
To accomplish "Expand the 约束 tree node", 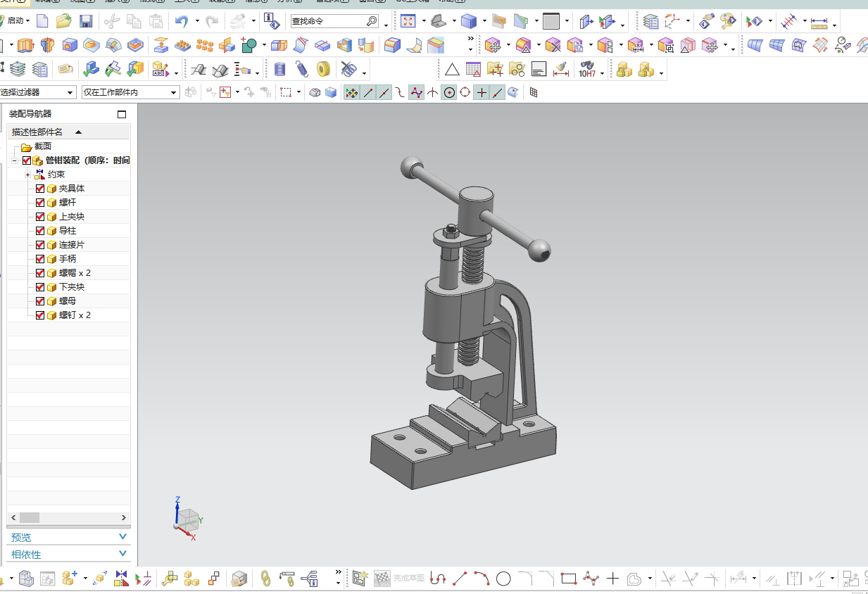I will pyautogui.click(x=27, y=175).
